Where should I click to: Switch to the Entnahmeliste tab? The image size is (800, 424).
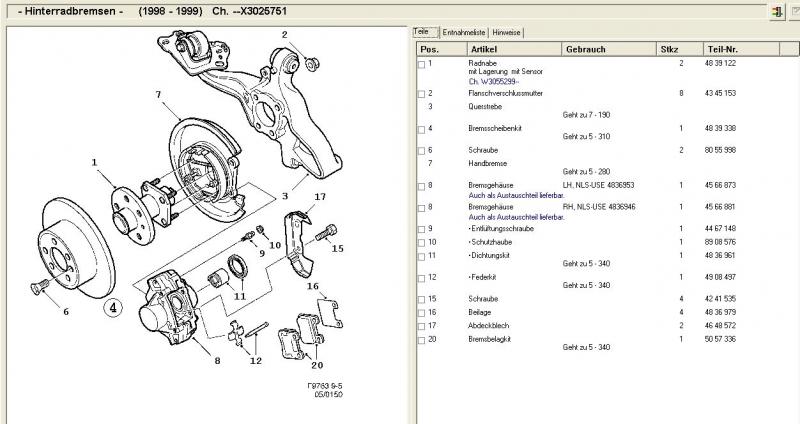(x=464, y=33)
